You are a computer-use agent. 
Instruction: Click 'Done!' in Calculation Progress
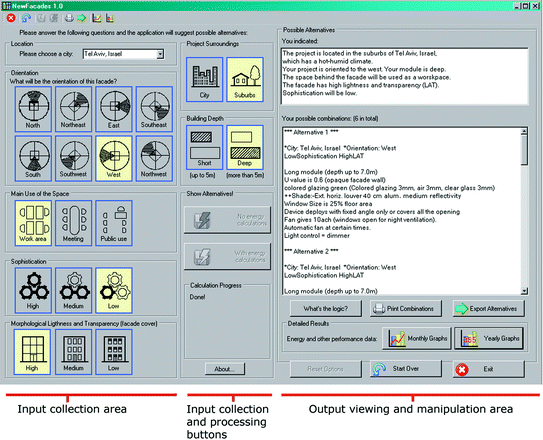(x=197, y=297)
